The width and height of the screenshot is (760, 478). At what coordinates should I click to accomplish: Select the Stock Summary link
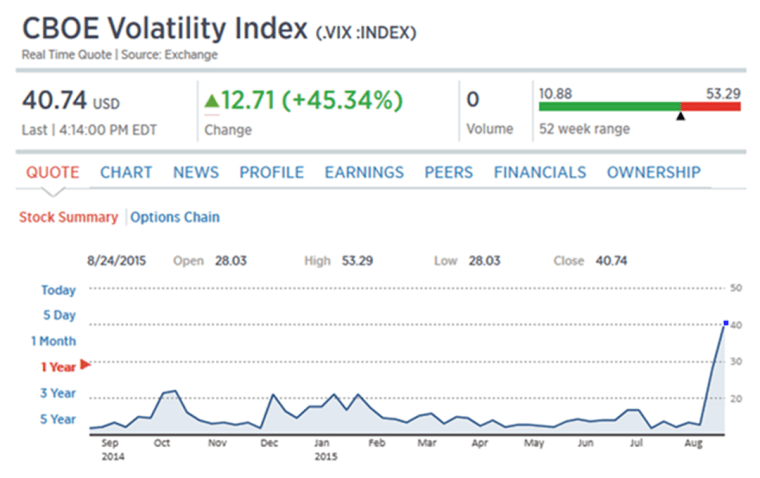(x=68, y=217)
